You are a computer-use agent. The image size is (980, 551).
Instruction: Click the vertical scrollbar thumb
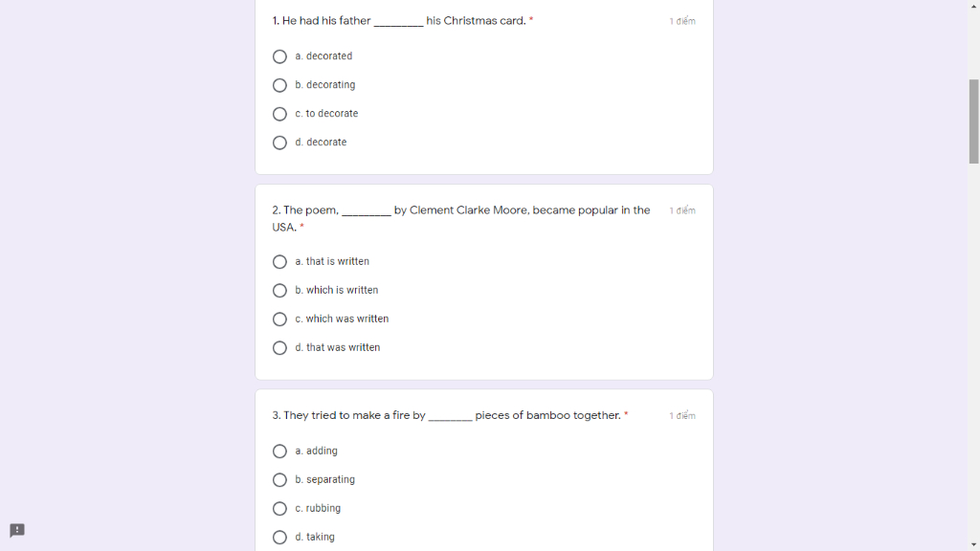point(973,121)
